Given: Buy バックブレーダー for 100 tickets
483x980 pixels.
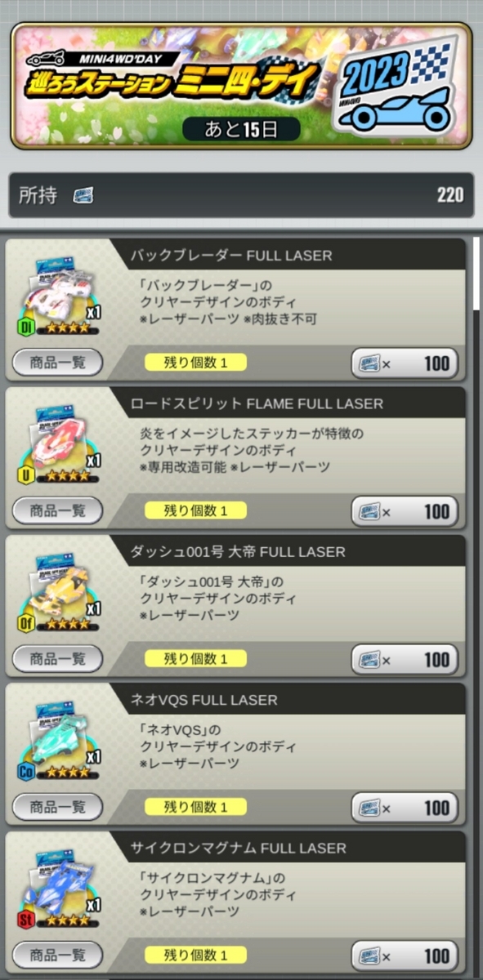Looking at the screenshot, I should pyautogui.click(x=405, y=363).
